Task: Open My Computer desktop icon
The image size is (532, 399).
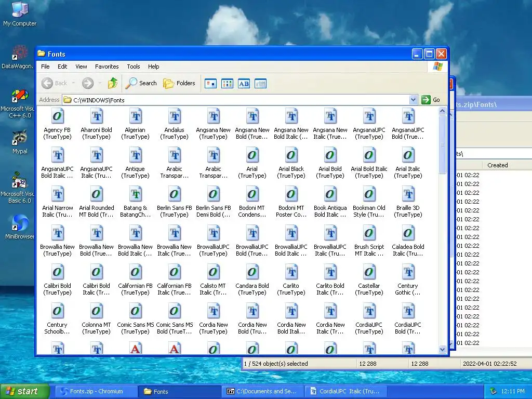Action: 20,14
